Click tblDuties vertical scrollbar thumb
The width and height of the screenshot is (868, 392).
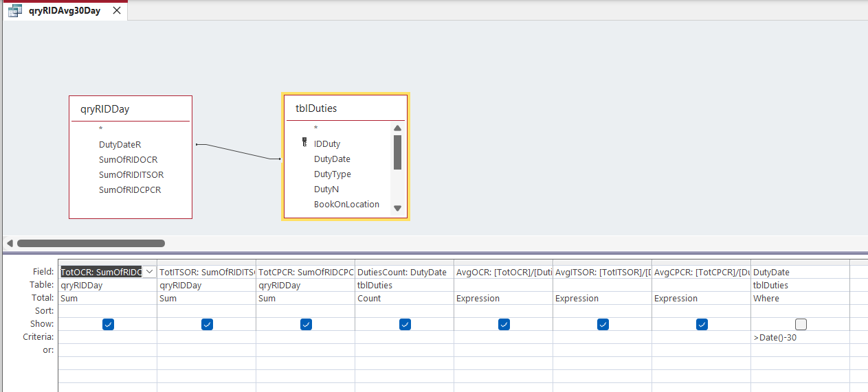(x=397, y=152)
